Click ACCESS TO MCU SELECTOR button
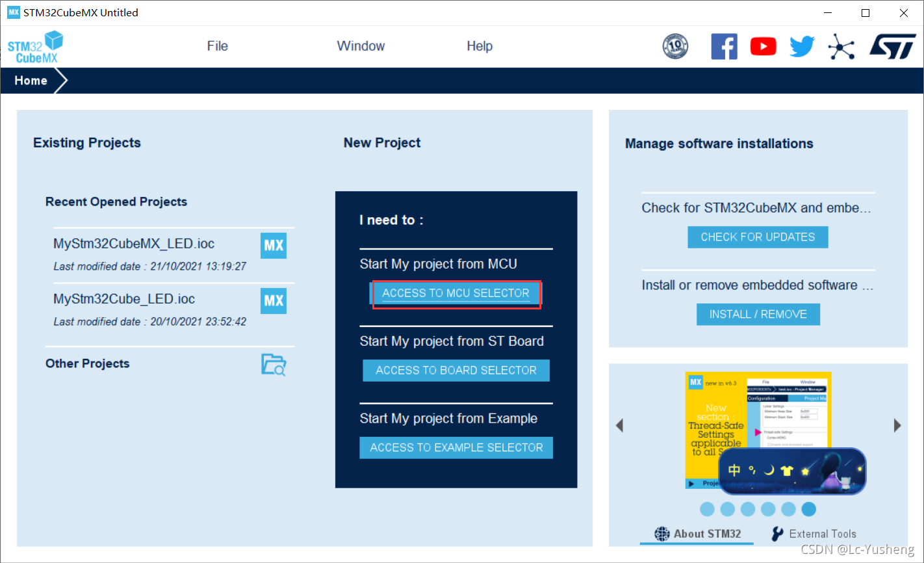The width and height of the screenshot is (924, 563). pyautogui.click(x=456, y=293)
